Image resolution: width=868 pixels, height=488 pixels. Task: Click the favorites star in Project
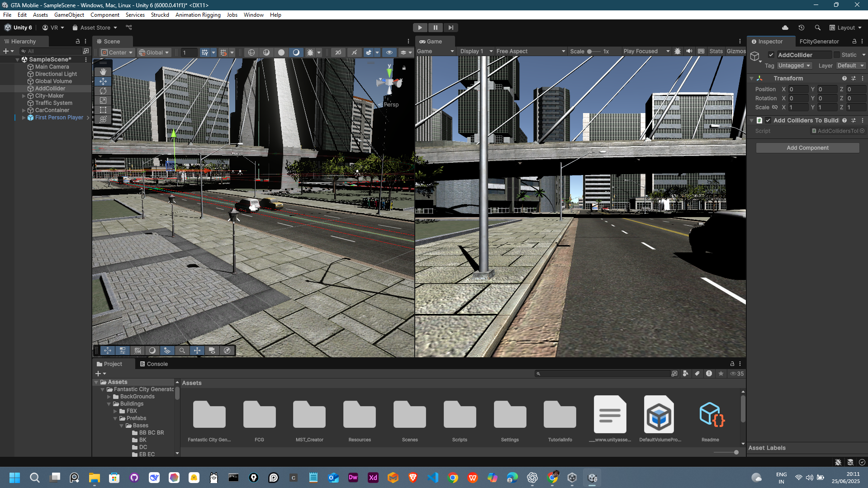(x=721, y=374)
